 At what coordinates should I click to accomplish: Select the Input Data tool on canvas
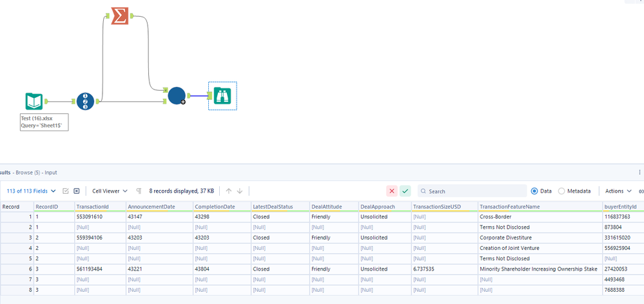[34, 101]
